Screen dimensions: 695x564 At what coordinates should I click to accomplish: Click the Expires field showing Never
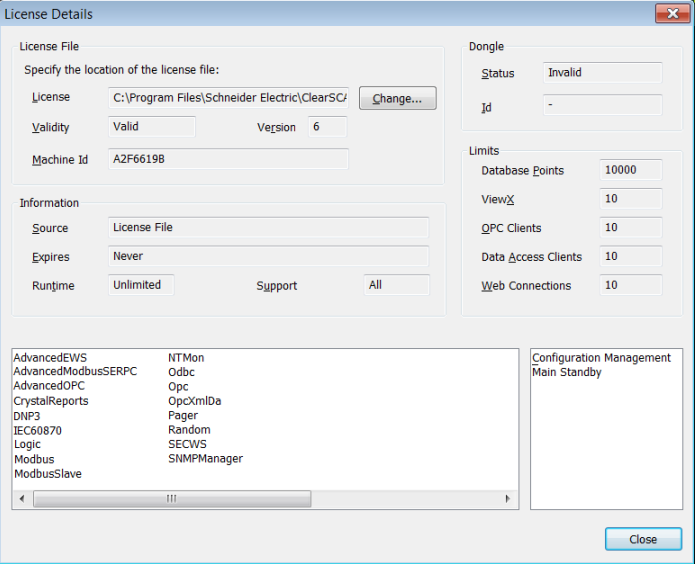pyautogui.click(x=269, y=256)
